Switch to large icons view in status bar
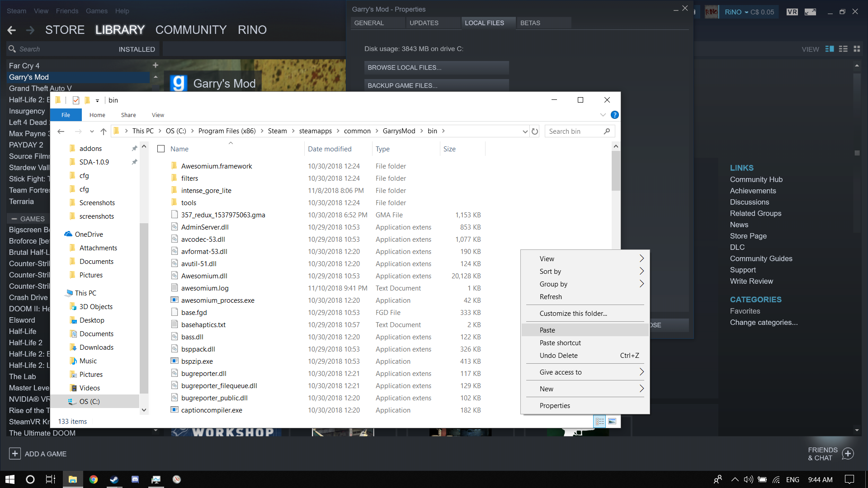The image size is (868, 488). (612, 421)
